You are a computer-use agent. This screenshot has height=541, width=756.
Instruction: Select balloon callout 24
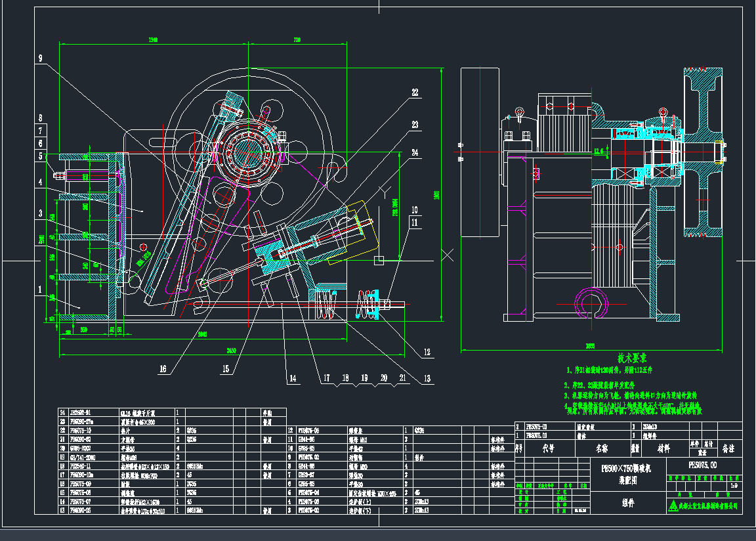[x=415, y=152]
